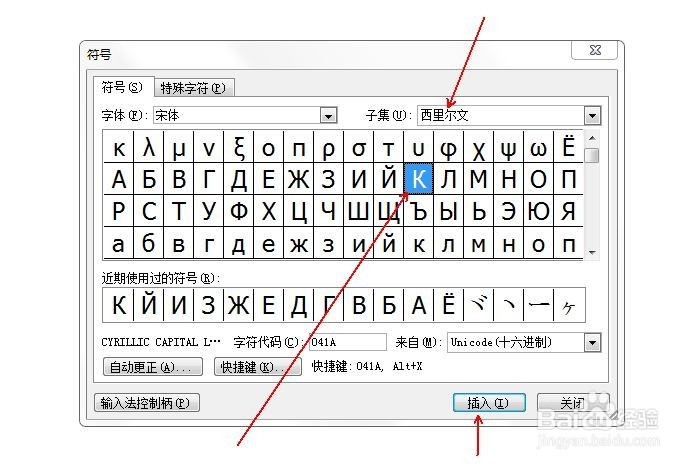700x466 pixels.
Task: Click the 字符代码 field containing 041A
Action: (347, 342)
